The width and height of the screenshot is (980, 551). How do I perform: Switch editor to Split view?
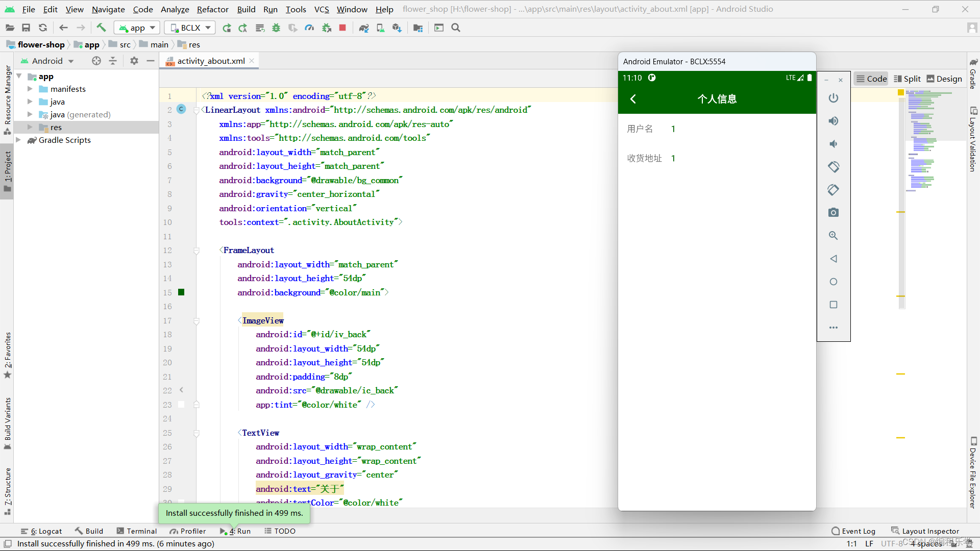coord(907,79)
